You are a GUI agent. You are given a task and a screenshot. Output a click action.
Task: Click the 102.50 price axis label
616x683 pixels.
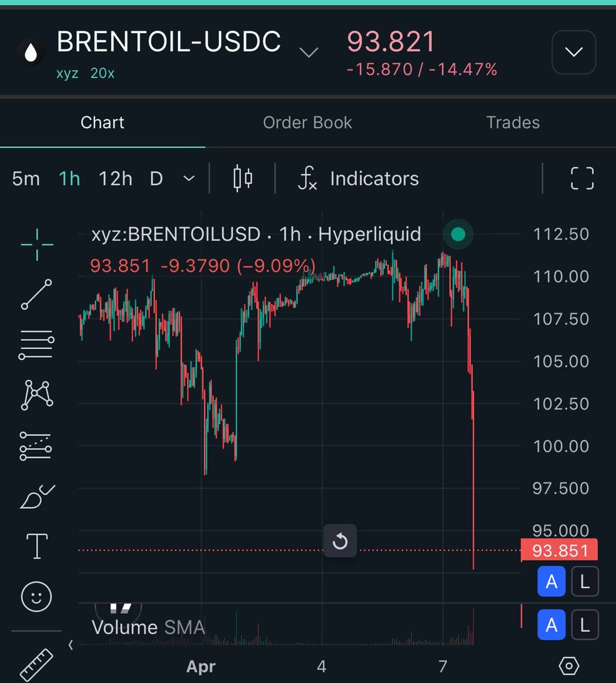coord(561,404)
